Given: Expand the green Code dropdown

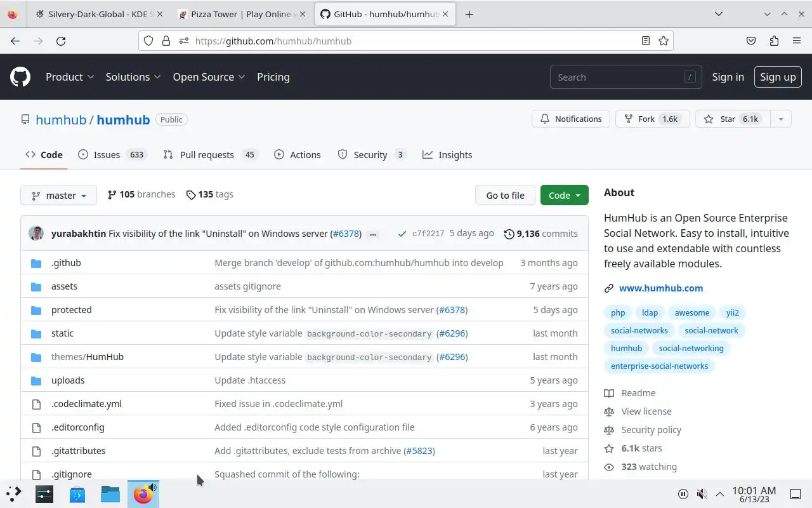Looking at the screenshot, I should point(564,196).
